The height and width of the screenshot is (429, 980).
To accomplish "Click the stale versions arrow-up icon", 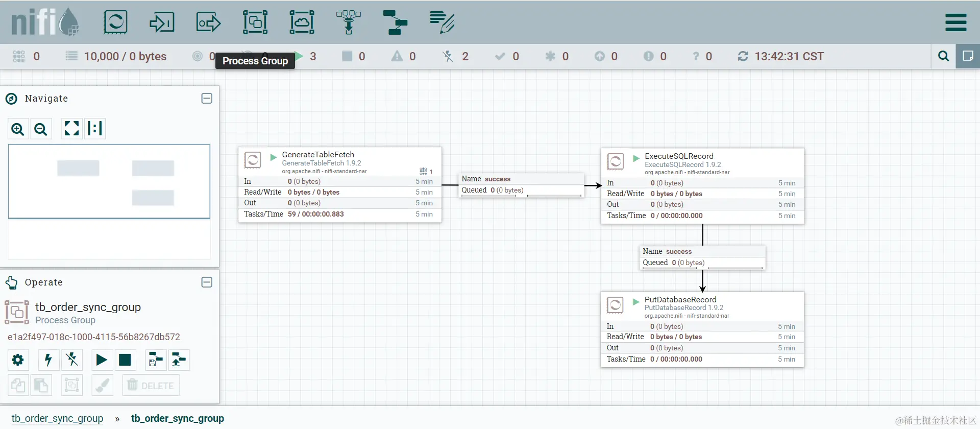I will 600,56.
